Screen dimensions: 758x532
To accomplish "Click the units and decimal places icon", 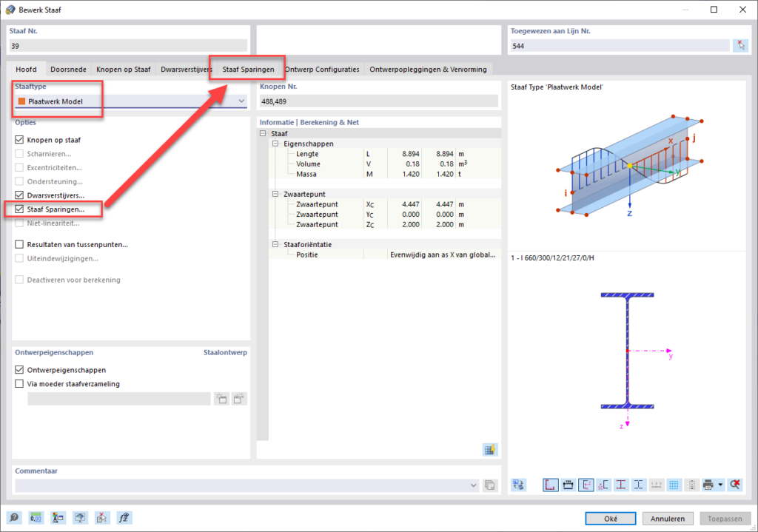I will (36, 518).
